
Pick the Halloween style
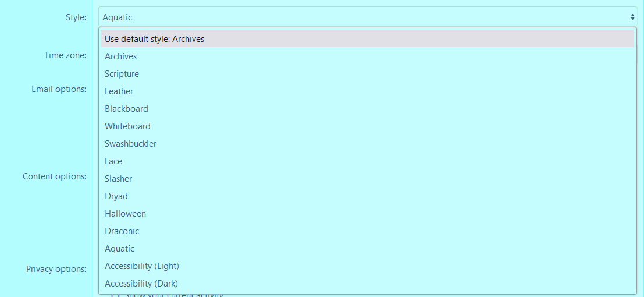point(368,214)
